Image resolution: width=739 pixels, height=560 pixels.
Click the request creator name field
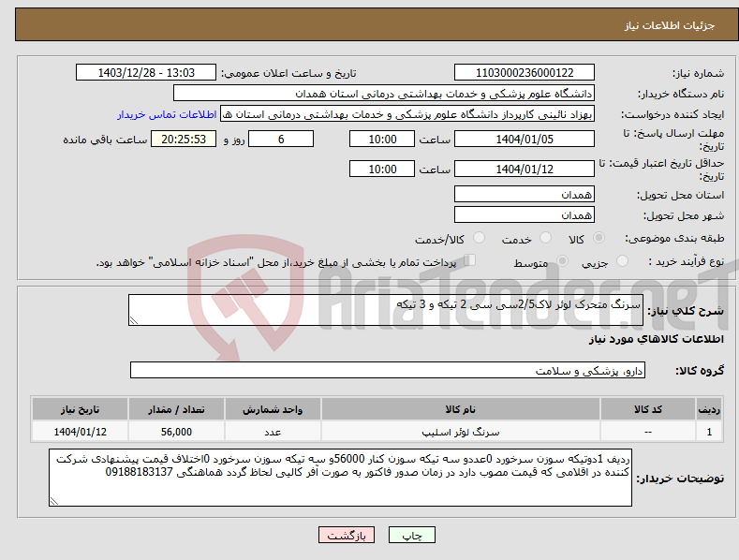(407, 114)
